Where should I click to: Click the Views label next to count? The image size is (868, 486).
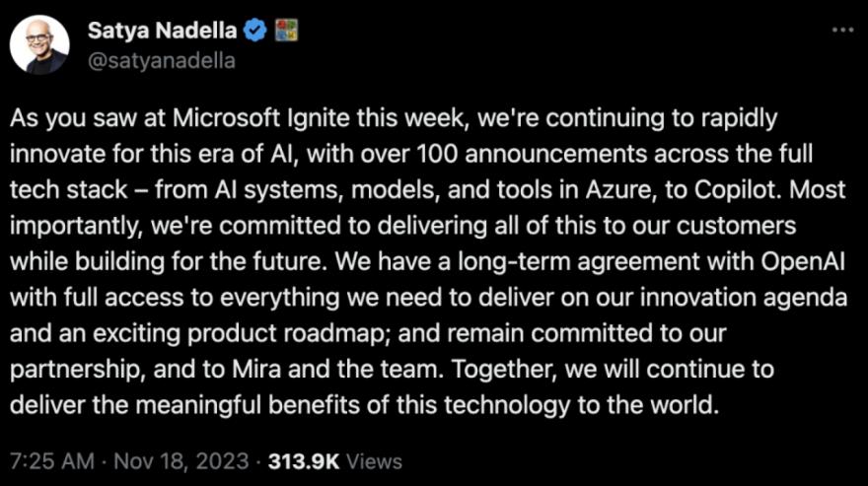(374, 461)
